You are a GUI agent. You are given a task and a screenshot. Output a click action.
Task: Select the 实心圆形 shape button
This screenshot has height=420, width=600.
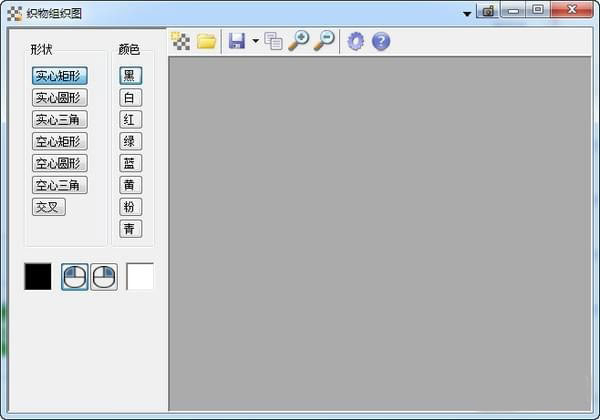[60, 98]
